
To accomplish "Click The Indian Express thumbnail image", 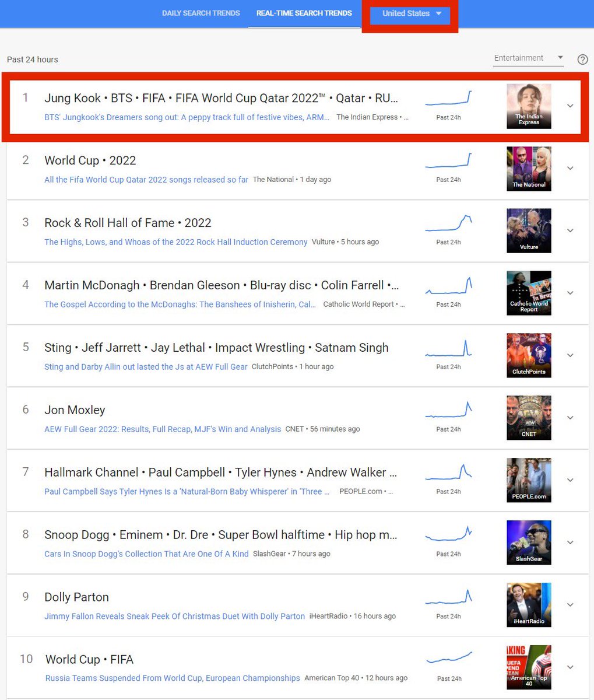I will click(529, 106).
